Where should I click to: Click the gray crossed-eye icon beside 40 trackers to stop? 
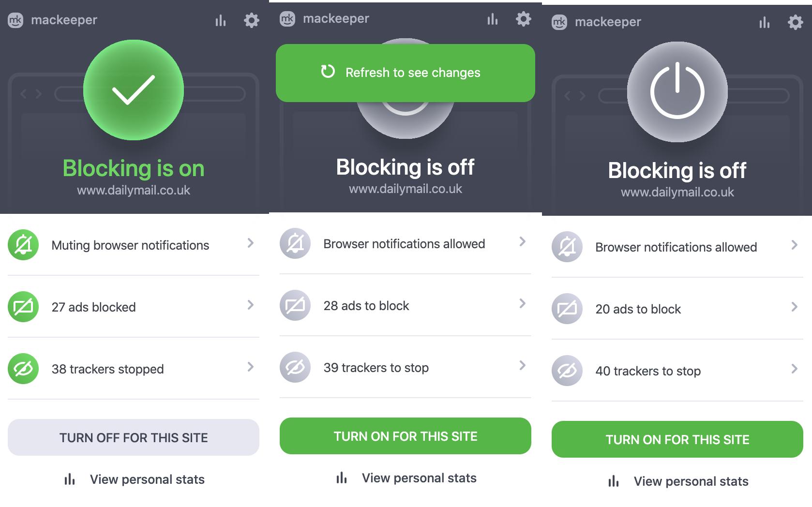pos(567,371)
